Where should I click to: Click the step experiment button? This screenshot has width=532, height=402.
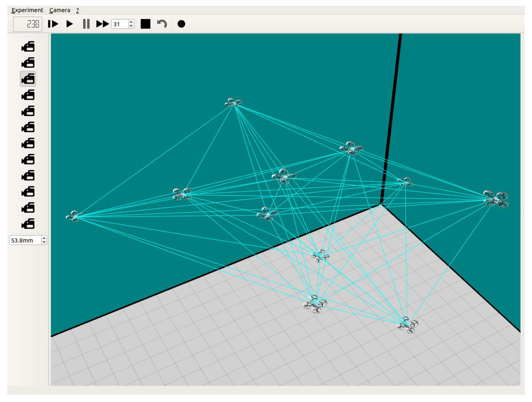tap(53, 24)
